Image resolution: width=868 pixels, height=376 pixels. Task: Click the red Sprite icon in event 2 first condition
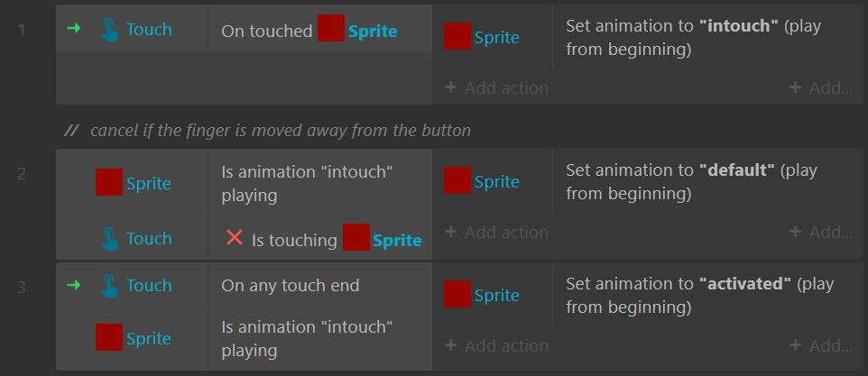109,182
